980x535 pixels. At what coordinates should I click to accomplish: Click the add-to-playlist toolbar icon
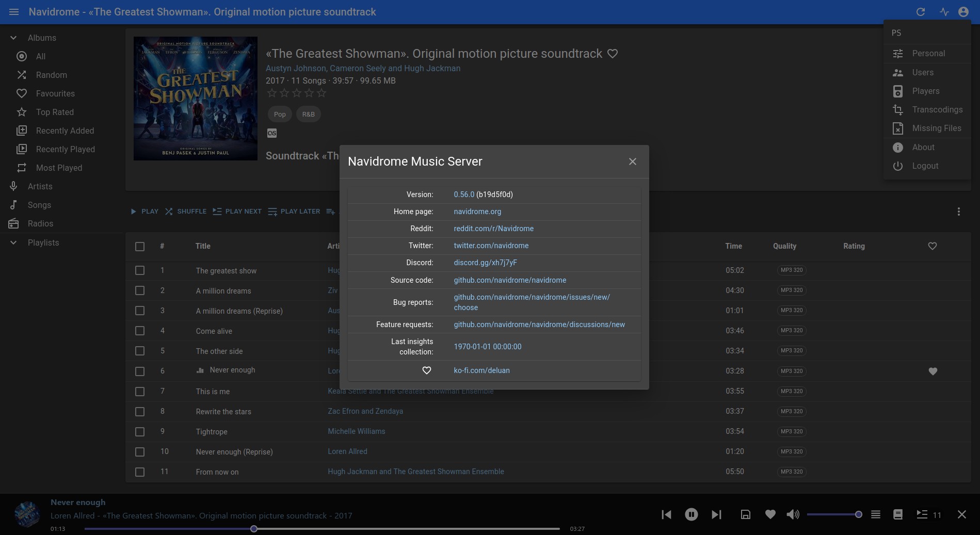(331, 212)
